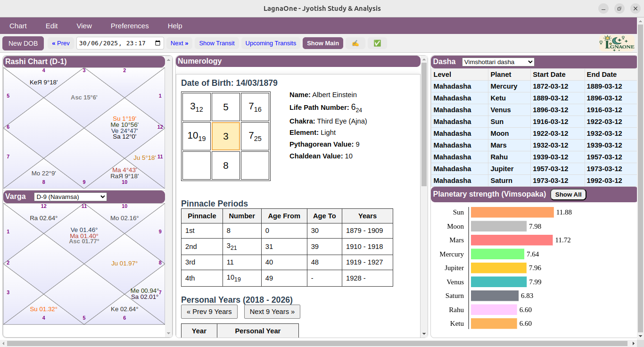Select the Mars Mahadasha row
Viewport: 644px width, 347px height.
click(534, 145)
